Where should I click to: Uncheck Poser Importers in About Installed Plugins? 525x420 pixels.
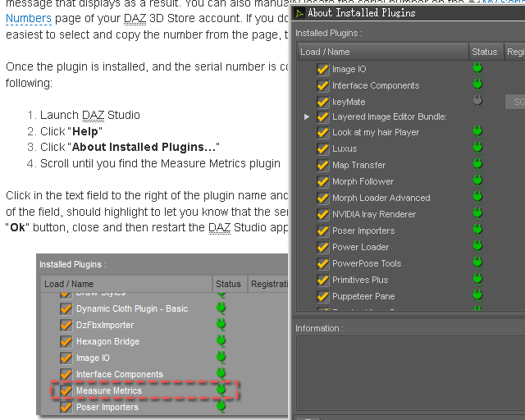[x=322, y=231]
